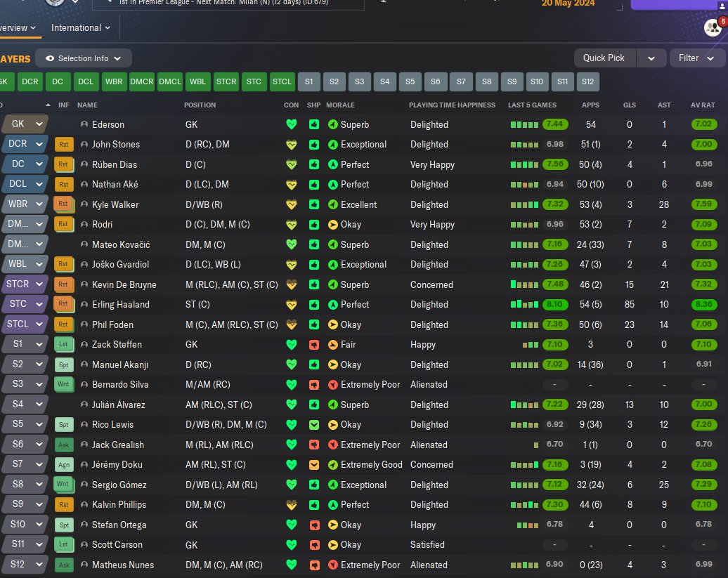
Task: Open the International menu
Action: (81, 28)
